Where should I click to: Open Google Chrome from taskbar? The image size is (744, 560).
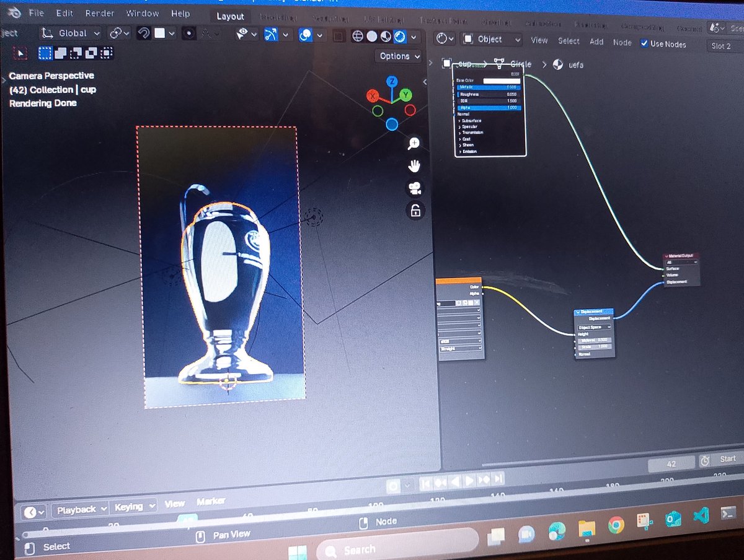[x=615, y=525]
